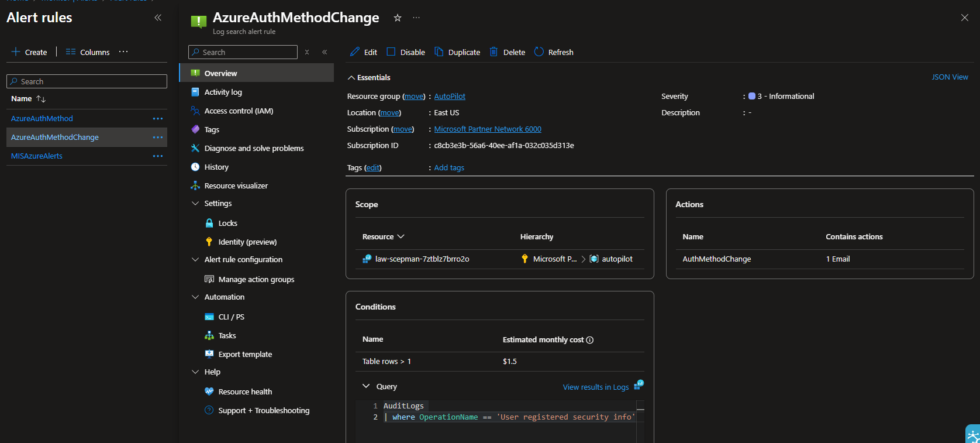Close the alert rule blade
The width and height of the screenshot is (980, 443).
965,18
